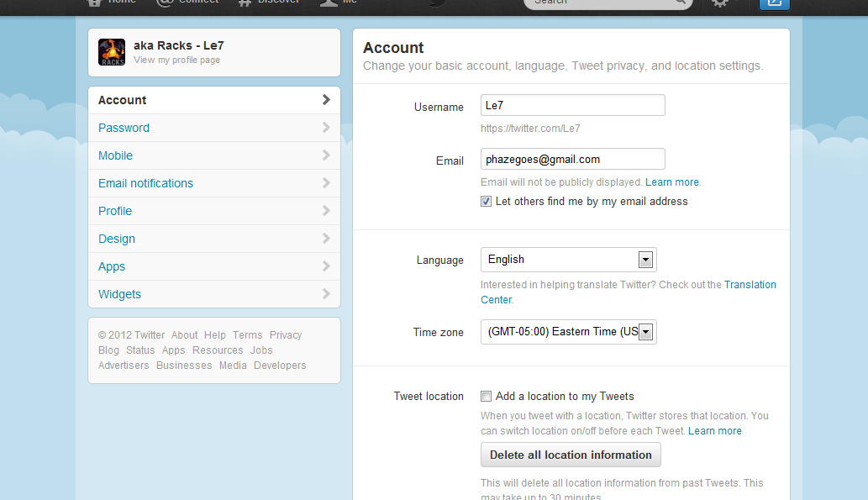Viewport: 868px width, 500px height.
Task: Click the Status footer link
Action: click(140, 350)
